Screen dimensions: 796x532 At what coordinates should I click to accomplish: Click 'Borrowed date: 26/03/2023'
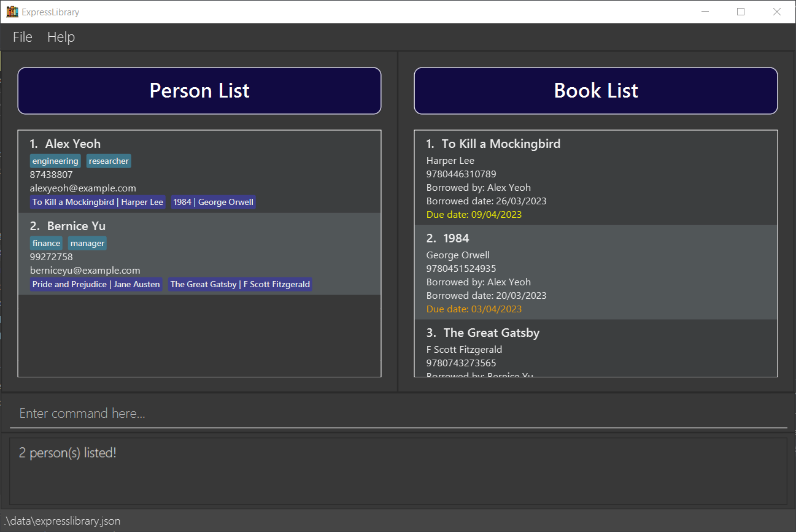click(x=486, y=201)
